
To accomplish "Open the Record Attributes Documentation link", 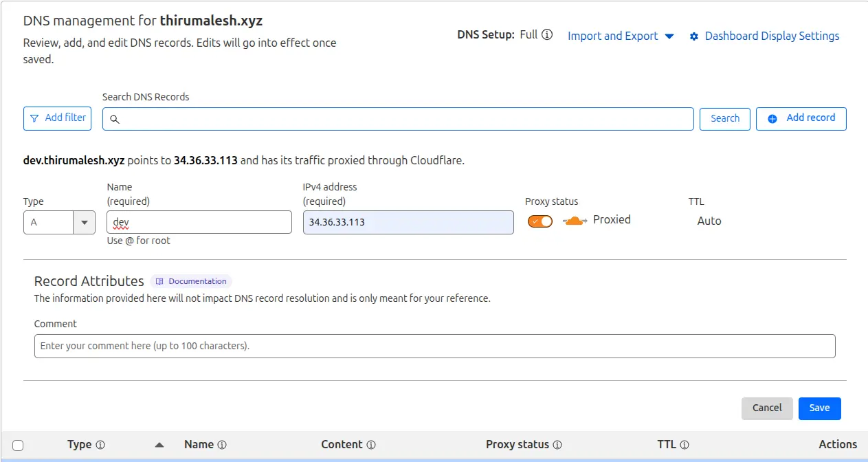I will (x=190, y=280).
